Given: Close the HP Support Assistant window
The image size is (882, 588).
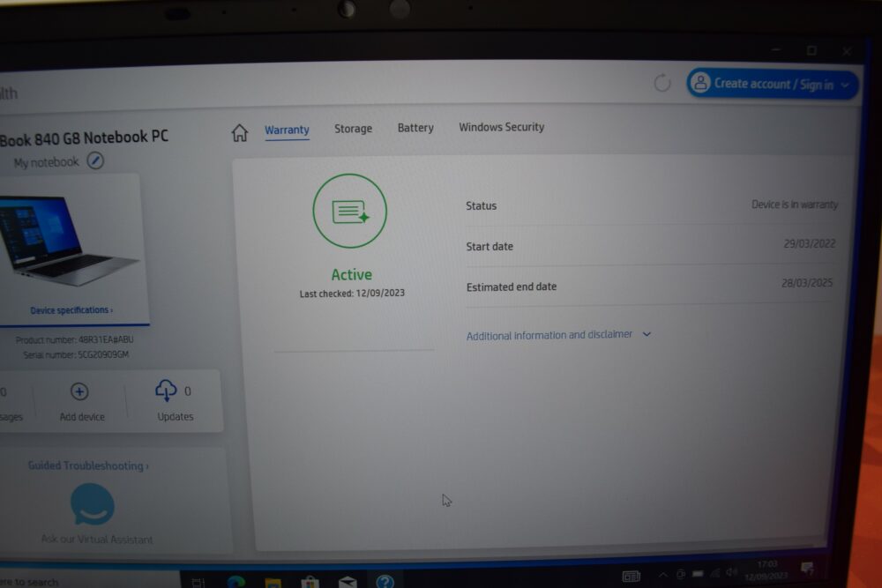Looking at the screenshot, I should (x=847, y=51).
